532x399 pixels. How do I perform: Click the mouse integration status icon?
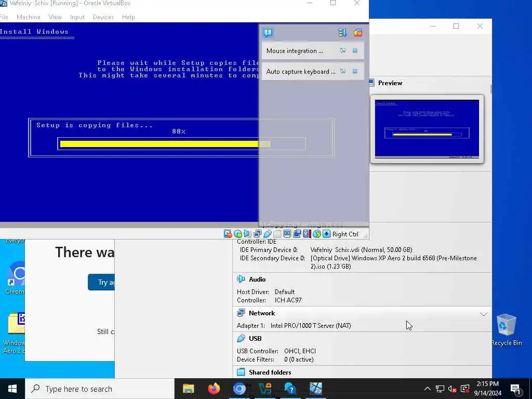(316, 234)
